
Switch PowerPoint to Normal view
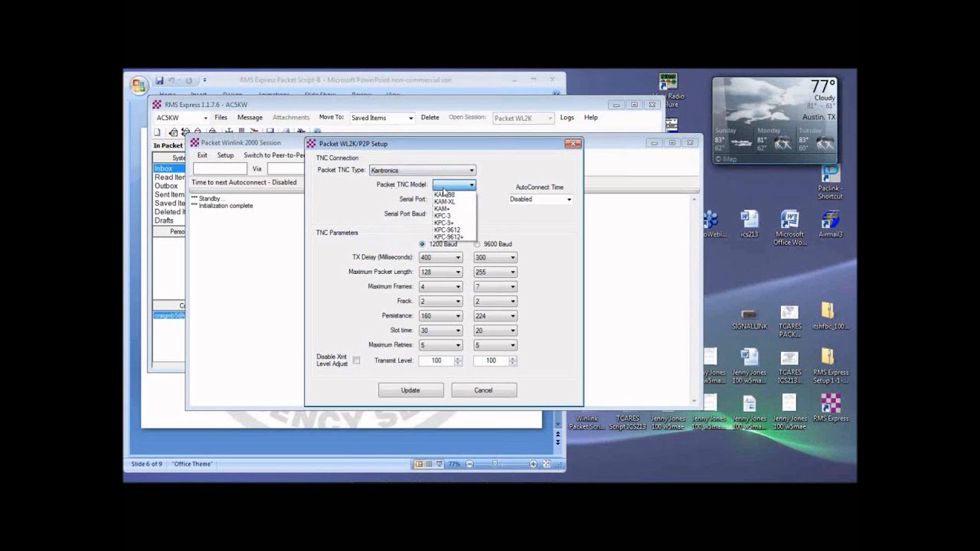coord(419,464)
